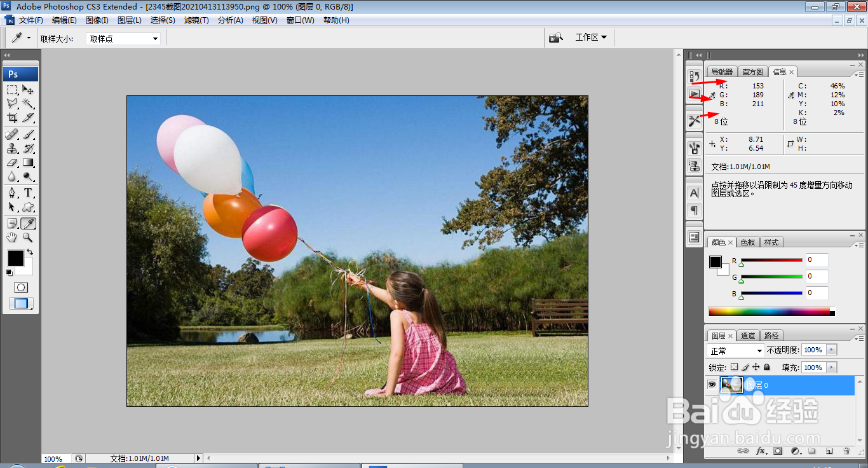The image size is (868, 468).
Task: Click the Go to Bridge button
Action: coord(556,38)
